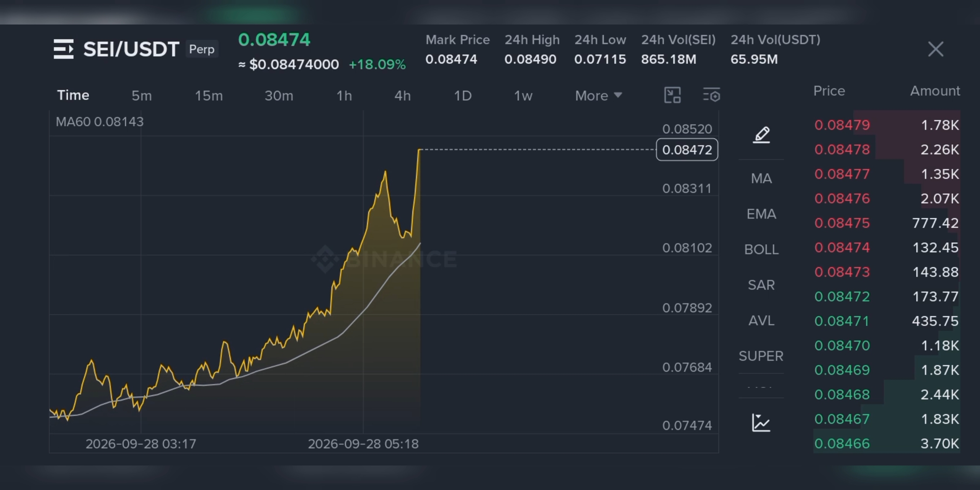Click the line chart type icon
This screenshot has width=980, height=490.
pyautogui.click(x=761, y=423)
